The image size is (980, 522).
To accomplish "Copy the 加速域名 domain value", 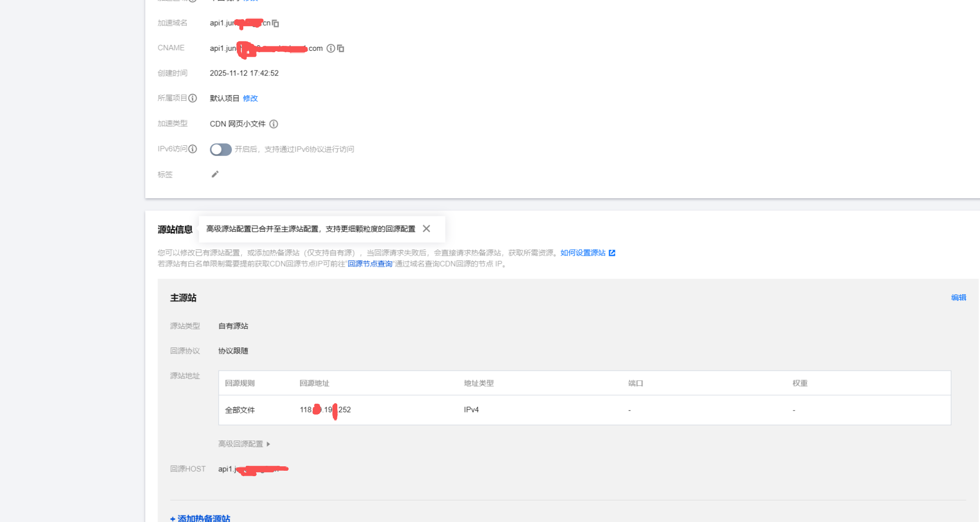I will coord(276,23).
